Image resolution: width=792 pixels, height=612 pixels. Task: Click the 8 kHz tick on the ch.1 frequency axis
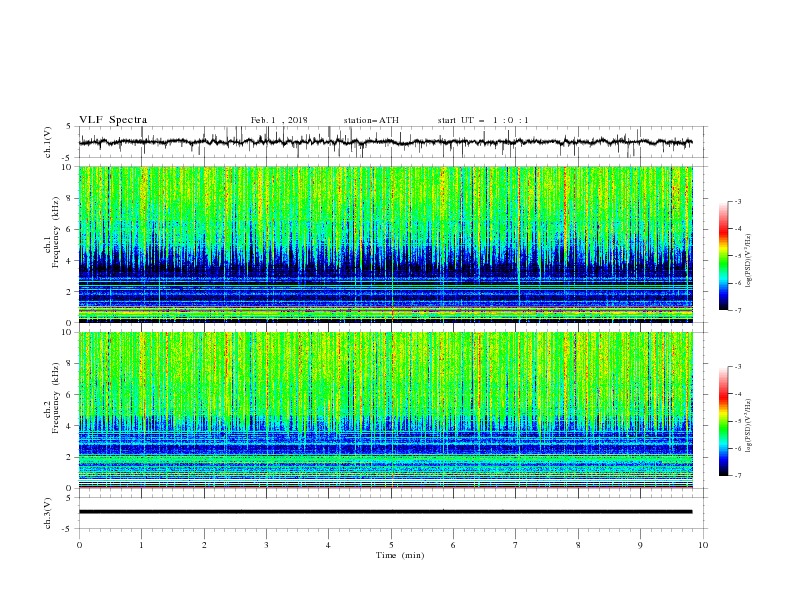[x=70, y=198]
